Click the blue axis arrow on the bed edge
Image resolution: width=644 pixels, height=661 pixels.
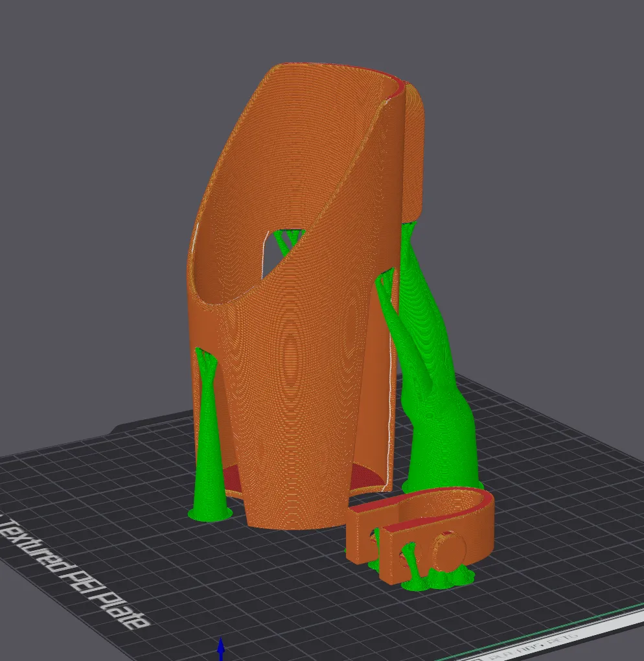coord(221,648)
